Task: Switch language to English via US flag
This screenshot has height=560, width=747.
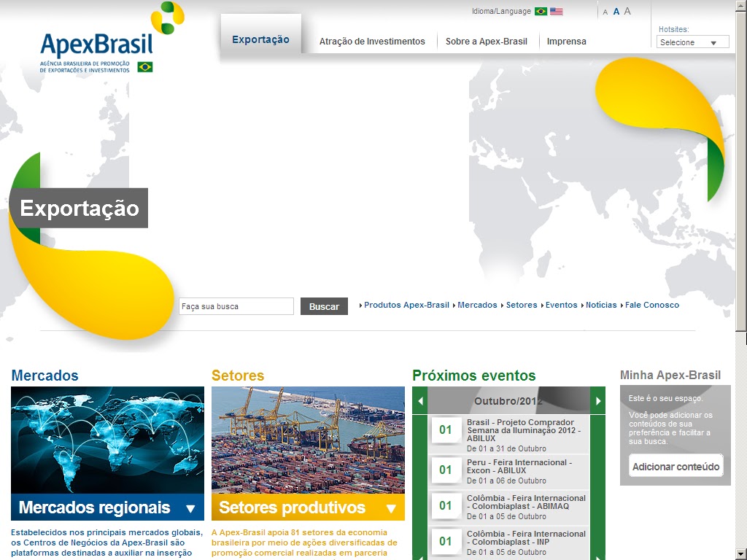Action: tap(556, 11)
